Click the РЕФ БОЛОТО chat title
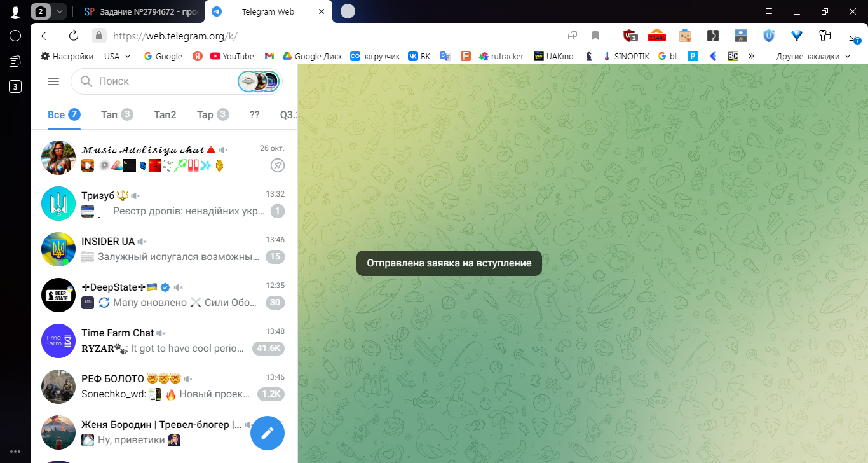The width and height of the screenshot is (868, 463). point(113,378)
